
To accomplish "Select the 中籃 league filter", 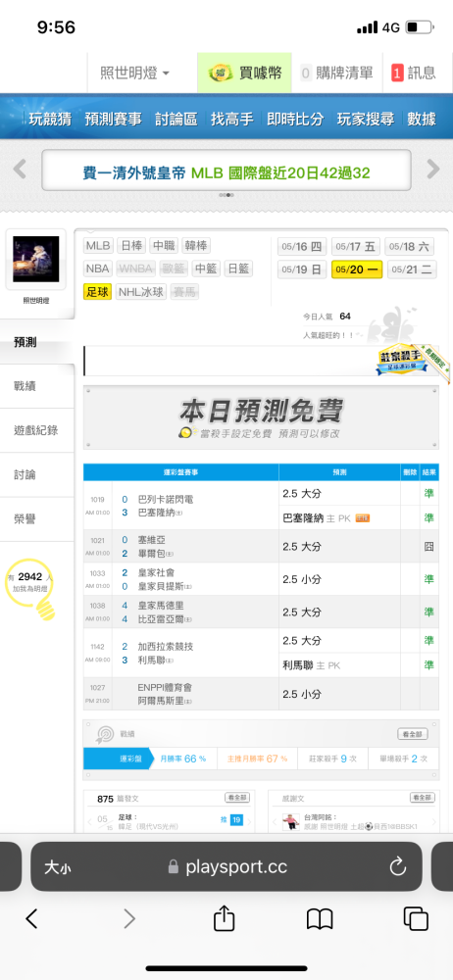I will tap(205, 269).
